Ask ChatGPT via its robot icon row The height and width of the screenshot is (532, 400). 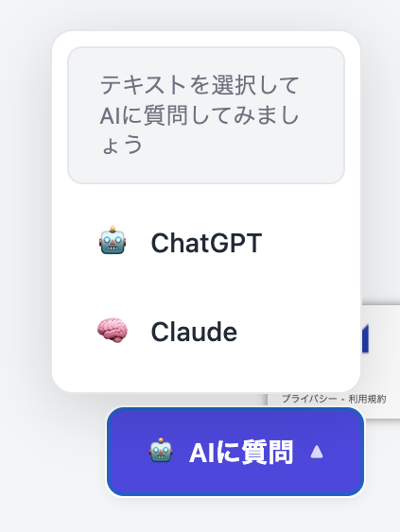pyautogui.click(x=206, y=242)
